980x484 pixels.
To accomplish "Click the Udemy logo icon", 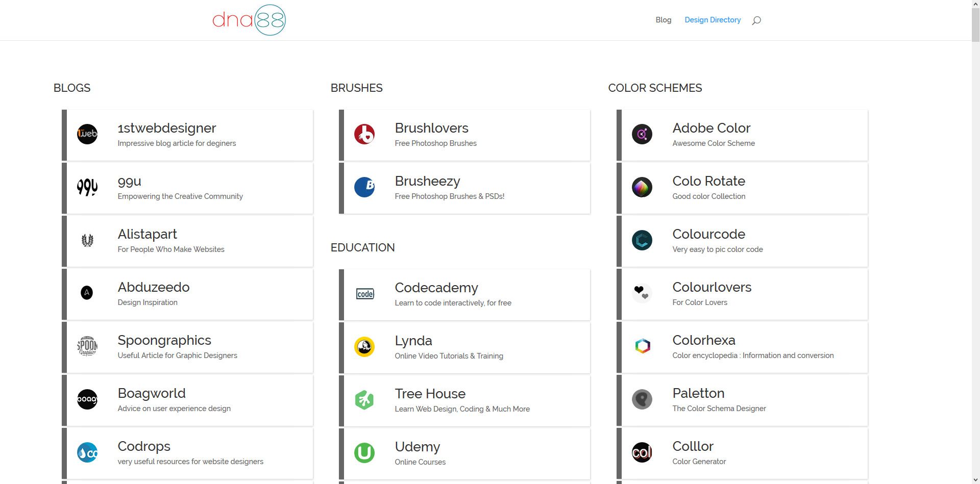I will pyautogui.click(x=364, y=452).
